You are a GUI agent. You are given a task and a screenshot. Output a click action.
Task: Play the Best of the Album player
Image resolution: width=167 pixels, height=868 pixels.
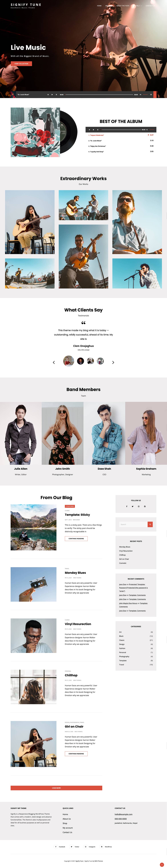tap(93, 130)
